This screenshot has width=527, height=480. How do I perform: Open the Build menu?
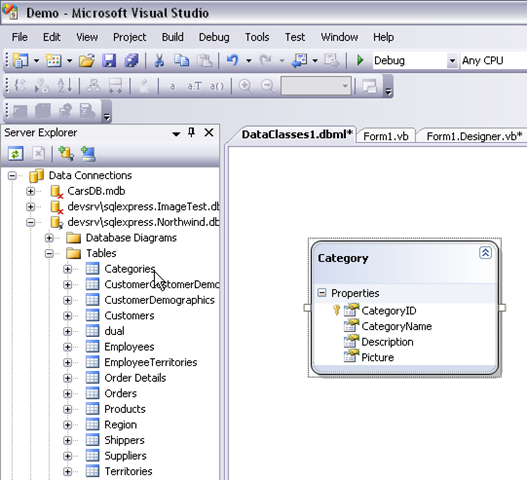[x=172, y=37]
